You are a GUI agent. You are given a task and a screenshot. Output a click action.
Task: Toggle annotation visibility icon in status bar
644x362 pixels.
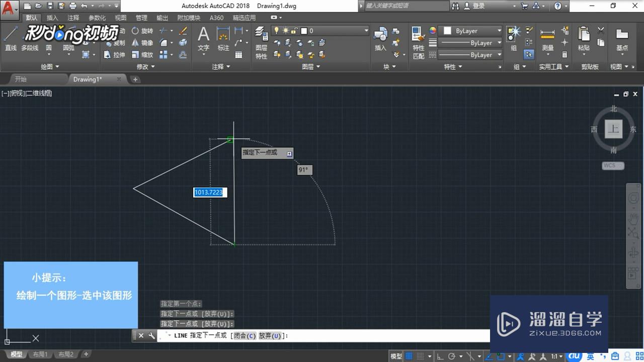[521, 356]
